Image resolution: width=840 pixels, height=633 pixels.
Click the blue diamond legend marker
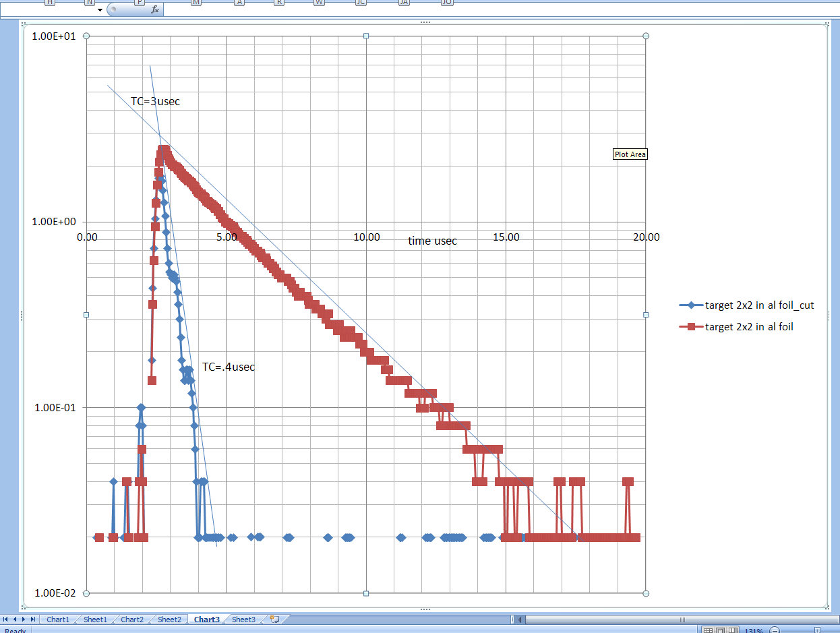tap(691, 305)
